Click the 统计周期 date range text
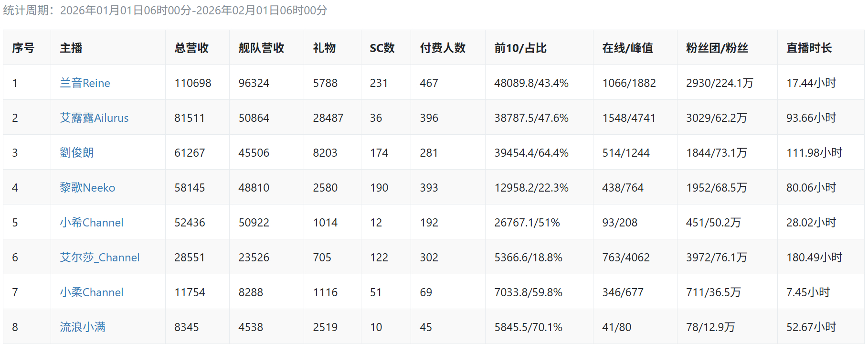This screenshot has height=344, width=868. (193, 11)
